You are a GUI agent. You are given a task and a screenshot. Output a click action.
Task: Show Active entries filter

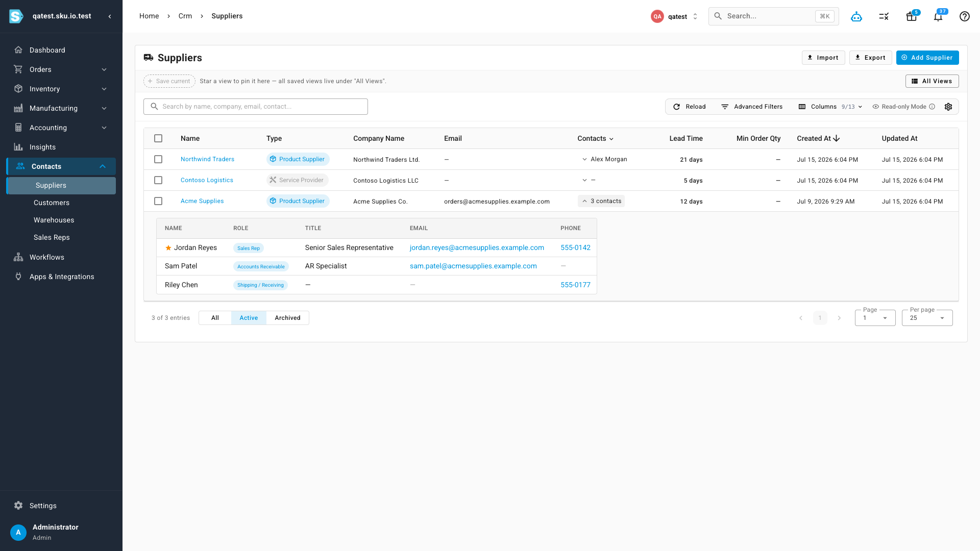click(249, 318)
